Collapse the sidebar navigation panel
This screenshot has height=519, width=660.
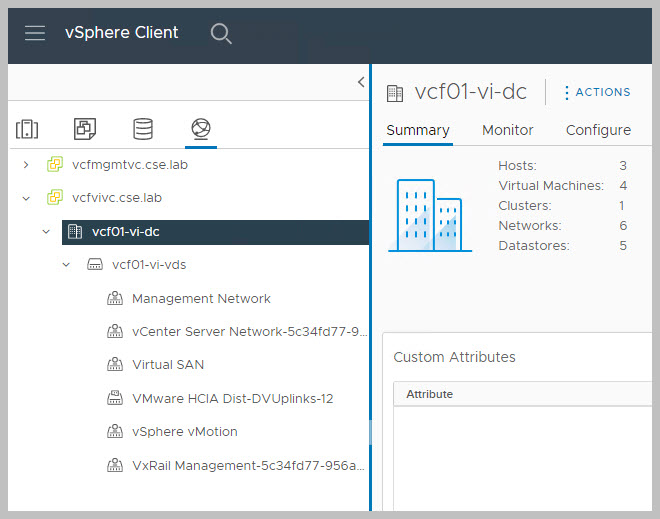tap(361, 83)
